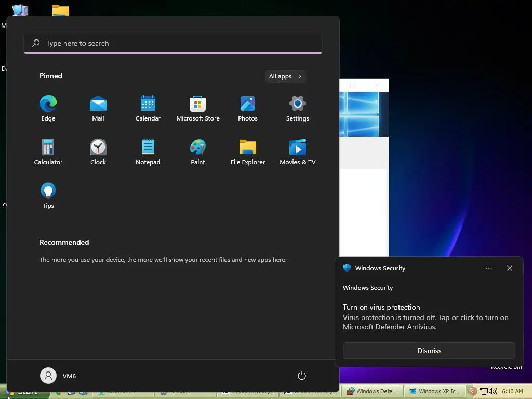Click the power button in Start menu
The image size is (532, 399).
[302, 376]
